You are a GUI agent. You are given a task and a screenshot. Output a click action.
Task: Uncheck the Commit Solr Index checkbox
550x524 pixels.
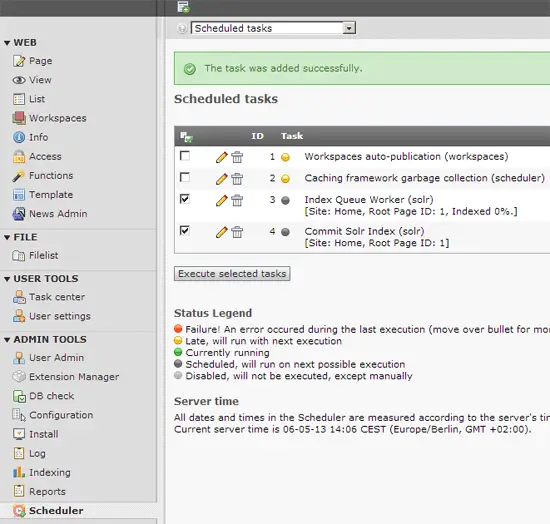click(185, 230)
